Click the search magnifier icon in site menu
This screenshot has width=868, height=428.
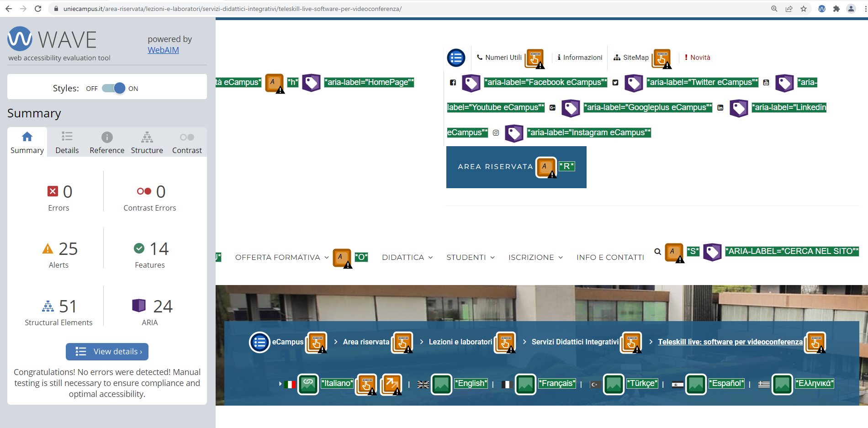pyautogui.click(x=657, y=252)
